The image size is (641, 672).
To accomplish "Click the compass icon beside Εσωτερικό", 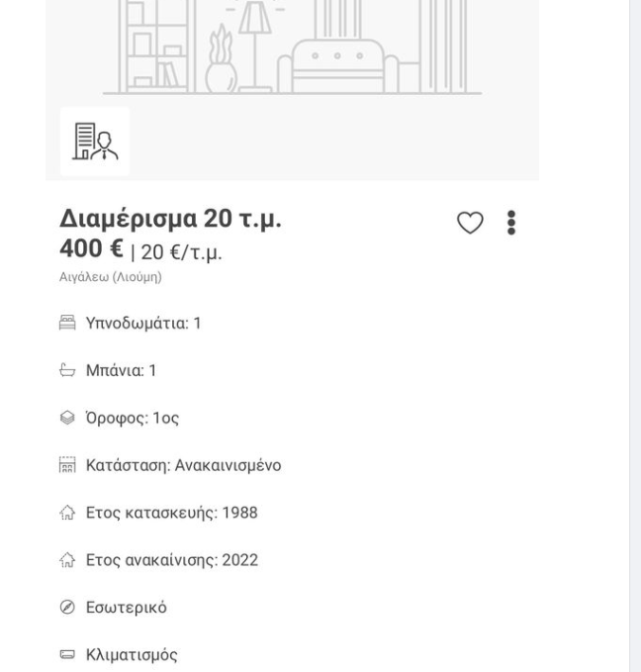I will [x=67, y=608].
